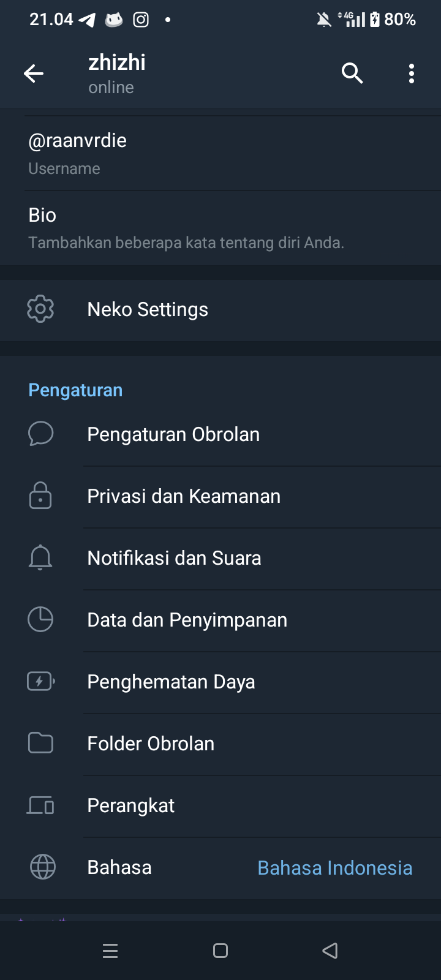Tap the Neko Settings gear icon
The width and height of the screenshot is (441, 980).
click(x=40, y=309)
